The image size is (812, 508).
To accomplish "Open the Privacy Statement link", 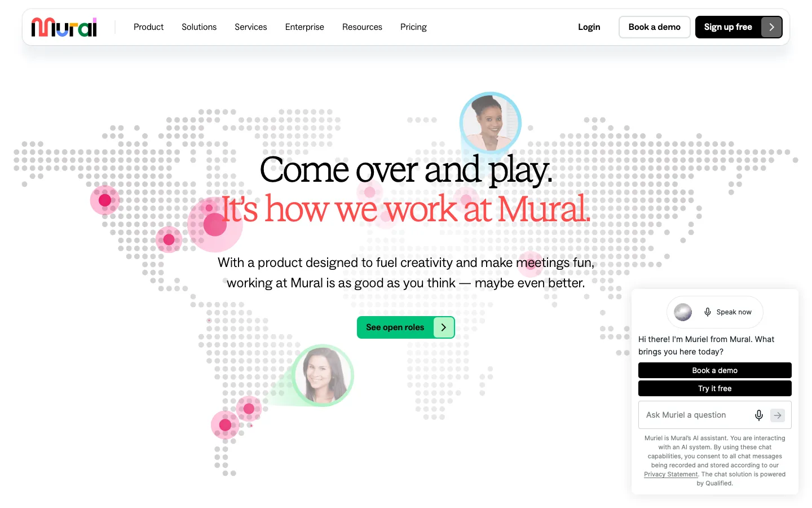I will coord(671,474).
